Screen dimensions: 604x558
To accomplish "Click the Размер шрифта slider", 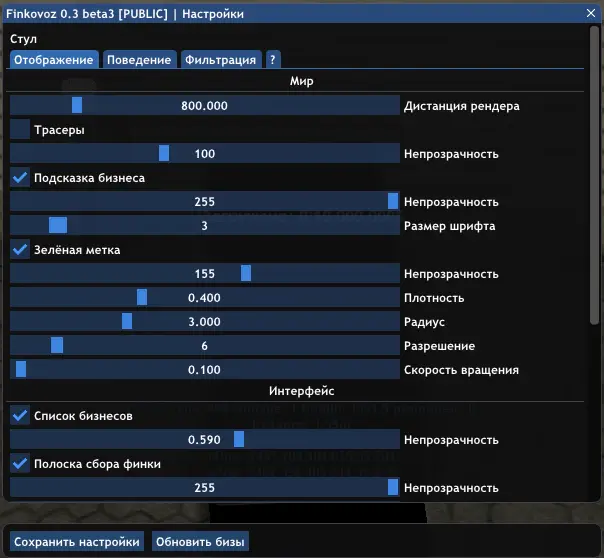I will 204,226.
